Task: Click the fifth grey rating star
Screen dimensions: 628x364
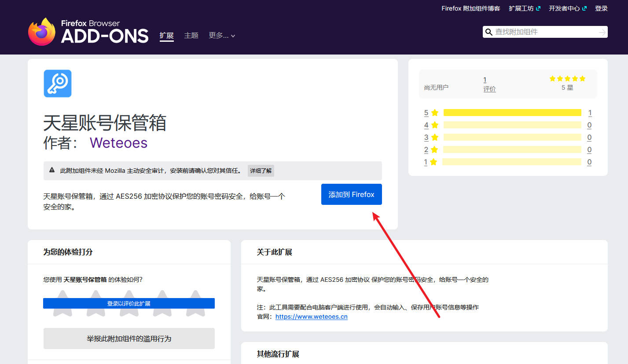Action: (x=195, y=303)
